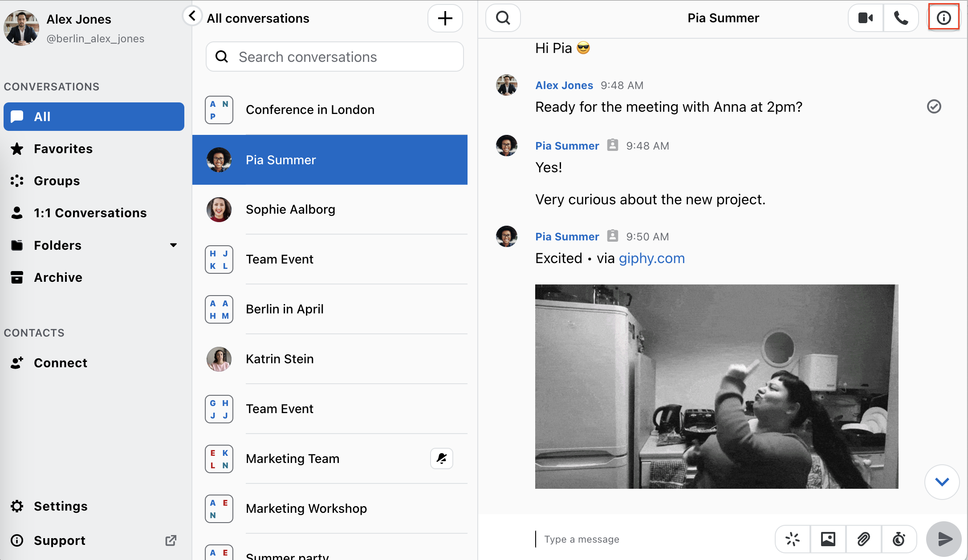Open the Folders section
Viewport: 968px width, 560px height.
[x=94, y=245]
